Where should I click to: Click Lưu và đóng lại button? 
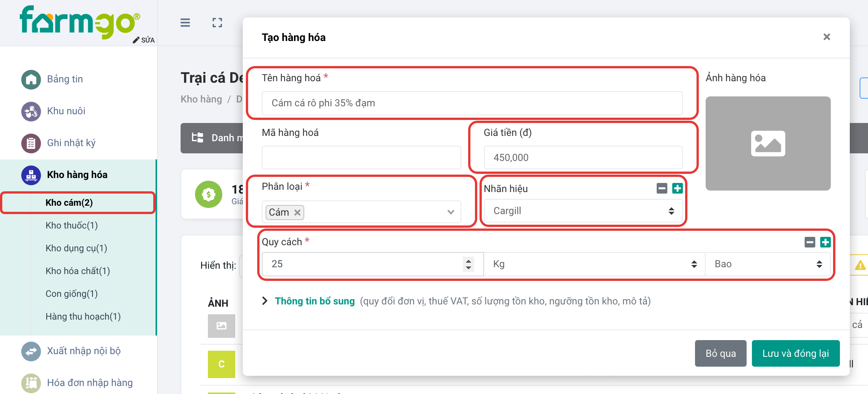[796, 353]
